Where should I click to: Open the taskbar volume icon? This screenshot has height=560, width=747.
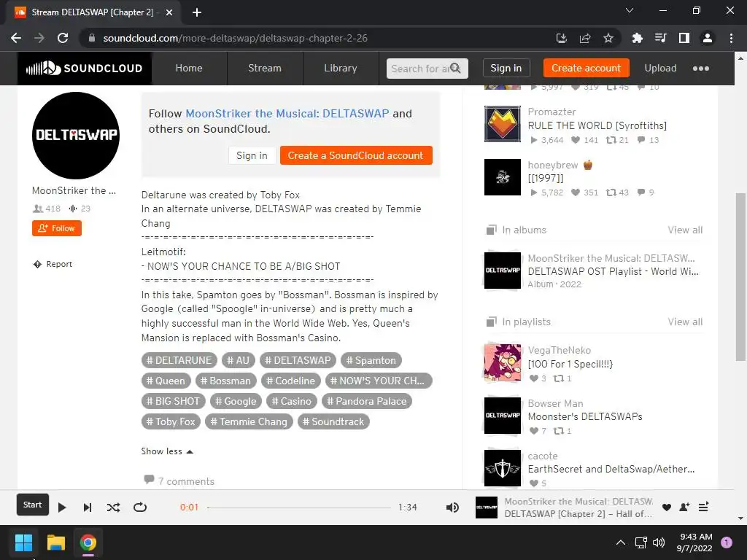tap(659, 542)
